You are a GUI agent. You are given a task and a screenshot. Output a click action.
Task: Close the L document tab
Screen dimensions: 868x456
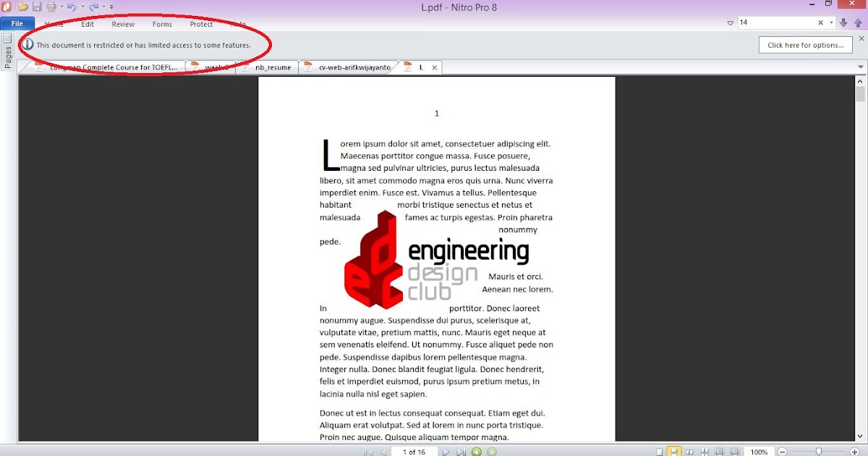point(434,67)
